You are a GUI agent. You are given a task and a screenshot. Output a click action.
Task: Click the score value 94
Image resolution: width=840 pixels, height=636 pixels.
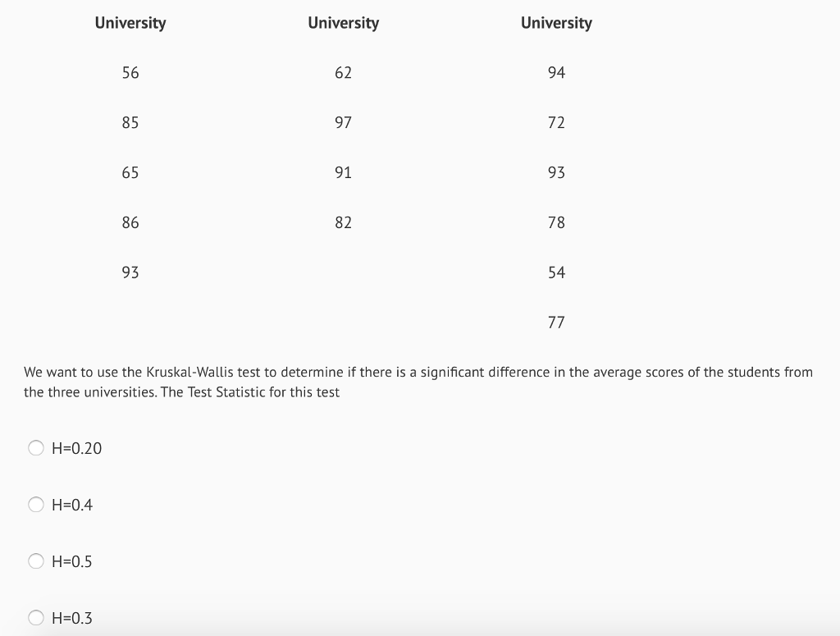click(556, 73)
